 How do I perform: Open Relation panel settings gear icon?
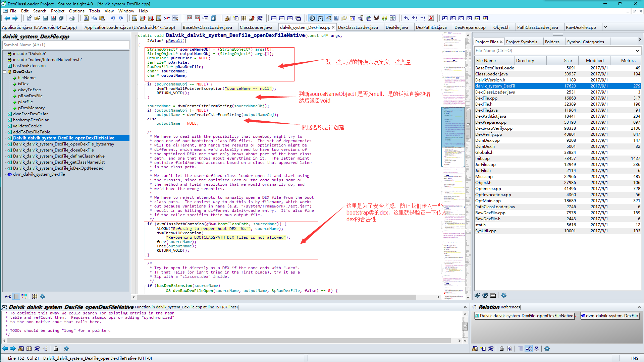(547, 349)
